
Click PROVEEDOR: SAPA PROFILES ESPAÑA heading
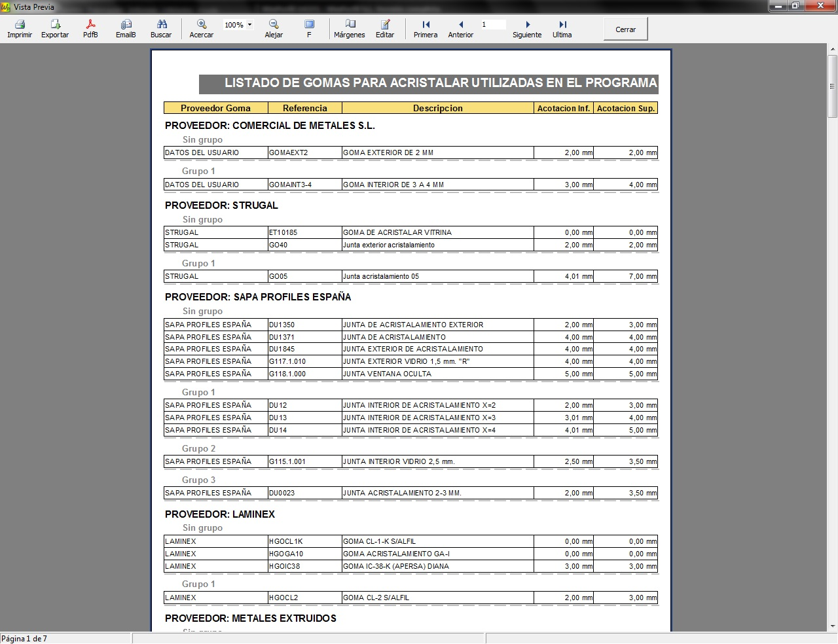click(x=258, y=297)
